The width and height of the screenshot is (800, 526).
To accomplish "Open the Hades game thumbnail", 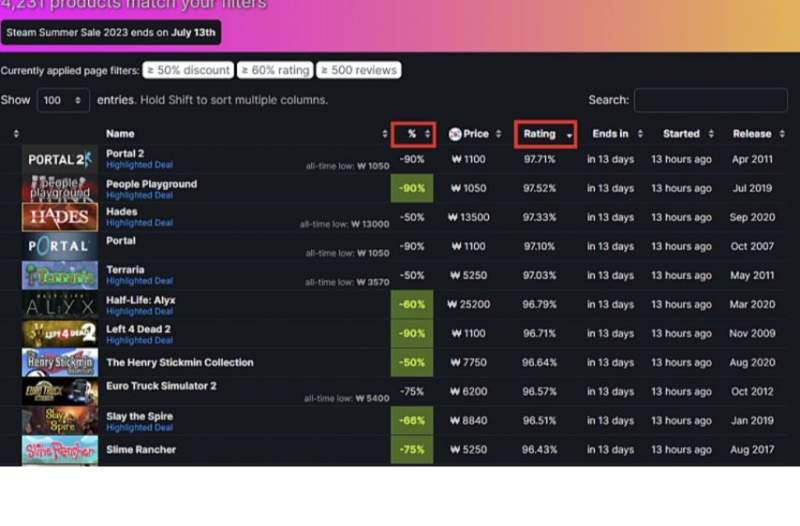I will tap(60, 217).
